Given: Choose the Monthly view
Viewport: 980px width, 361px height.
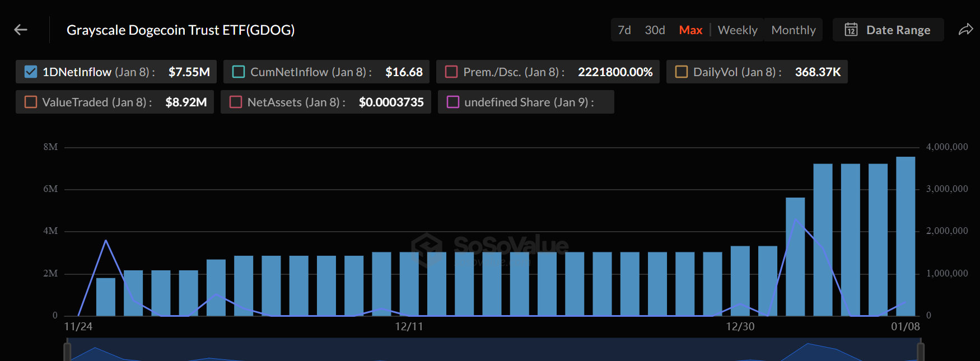Looking at the screenshot, I should (794, 30).
